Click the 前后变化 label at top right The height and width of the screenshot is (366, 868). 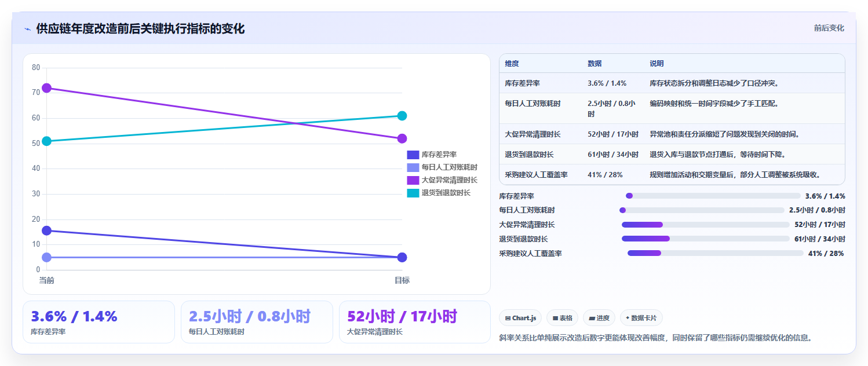pyautogui.click(x=829, y=28)
